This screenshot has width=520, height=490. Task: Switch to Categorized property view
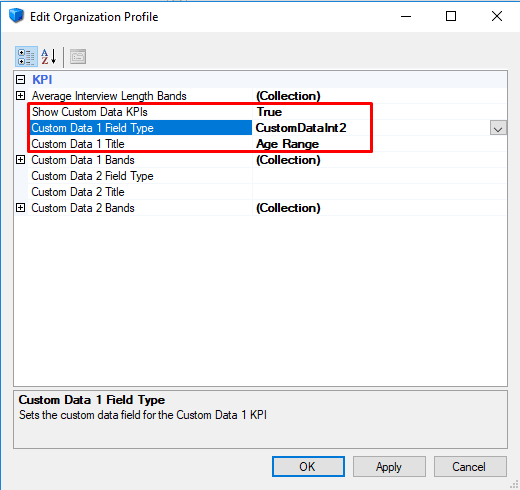tap(26, 56)
